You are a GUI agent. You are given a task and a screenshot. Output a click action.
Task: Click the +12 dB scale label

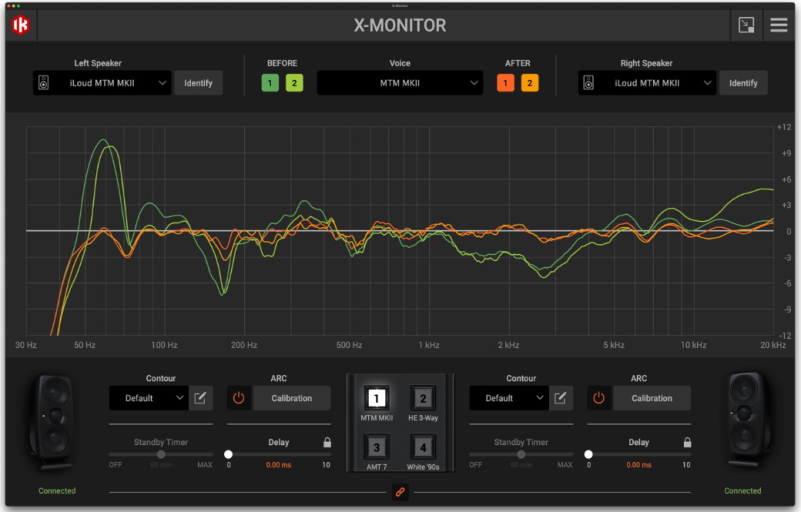(x=784, y=127)
